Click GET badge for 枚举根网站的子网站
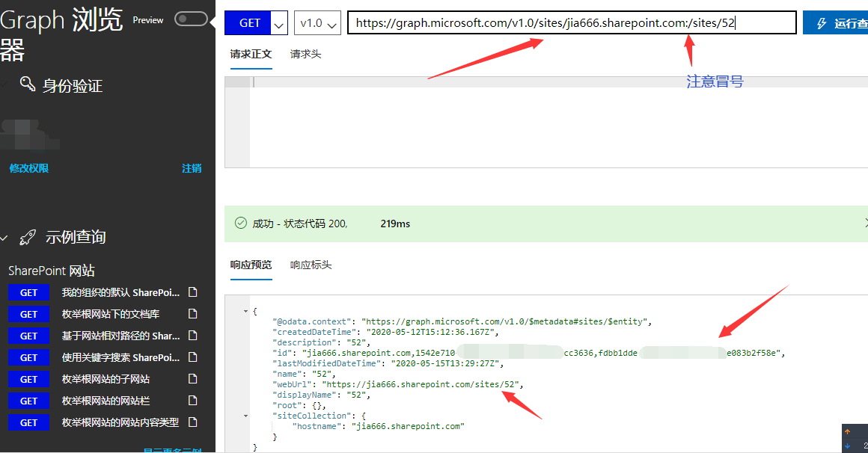 click(28, 380)
